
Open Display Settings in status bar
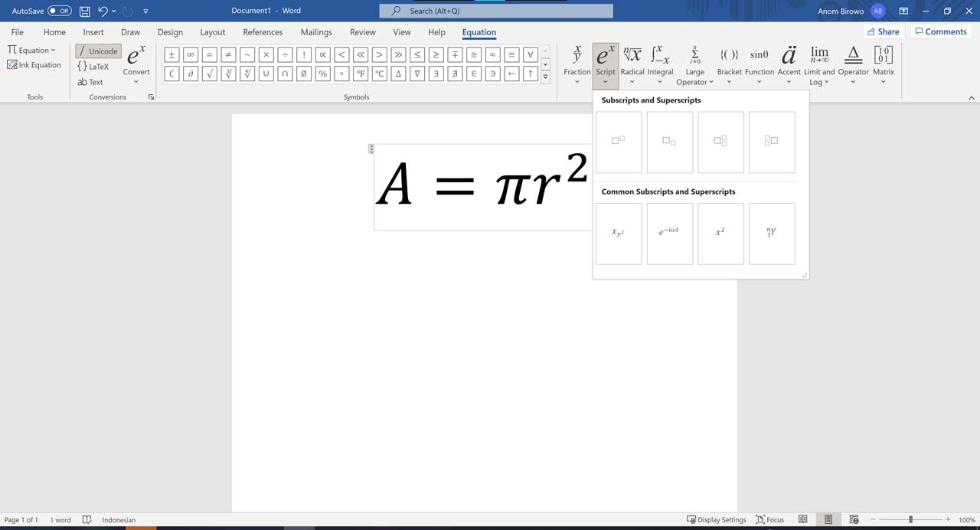717,519
